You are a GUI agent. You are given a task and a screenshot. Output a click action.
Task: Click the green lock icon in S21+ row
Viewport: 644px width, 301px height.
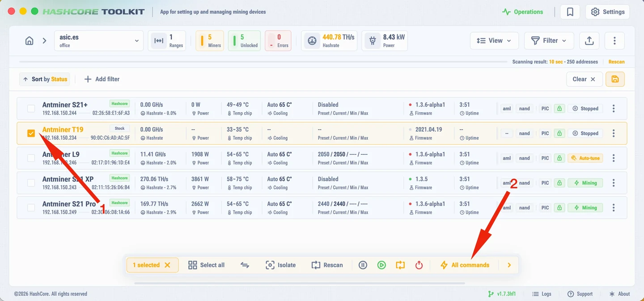point(559,109)
